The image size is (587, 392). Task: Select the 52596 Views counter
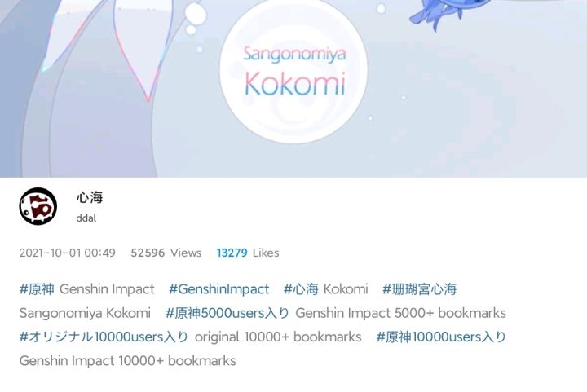tap(166, 253)
